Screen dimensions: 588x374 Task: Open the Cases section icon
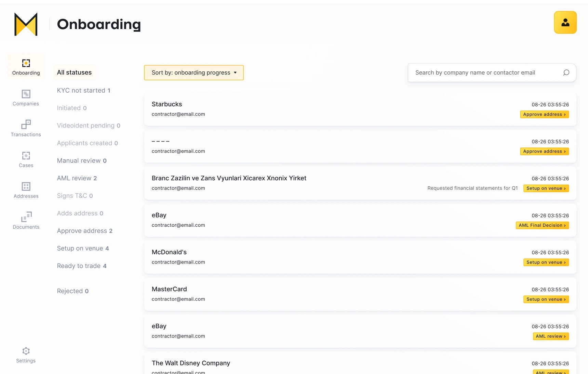(26, 156)
